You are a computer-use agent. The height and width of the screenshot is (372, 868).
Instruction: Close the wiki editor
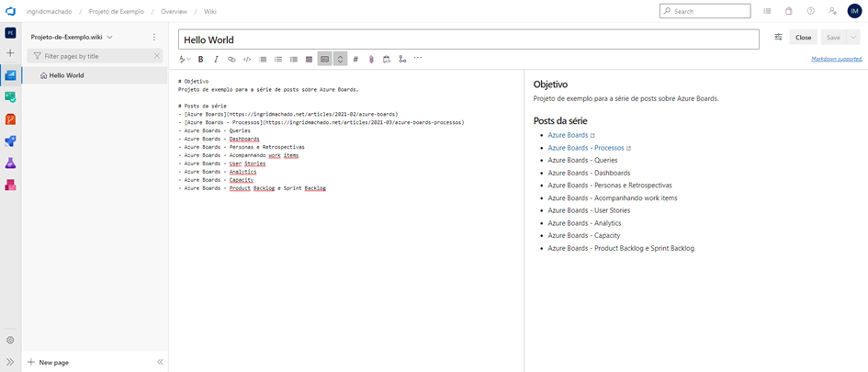(803, 37)
